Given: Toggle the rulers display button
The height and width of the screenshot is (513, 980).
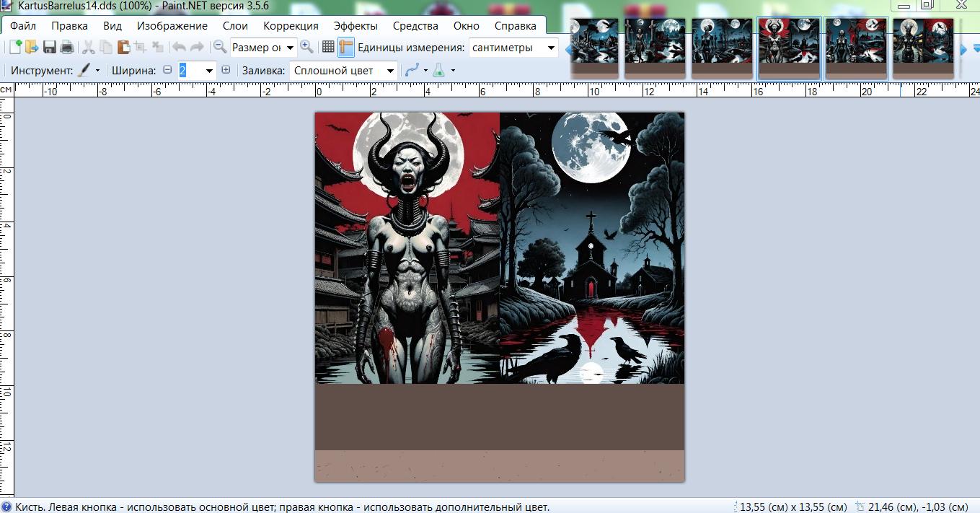Looking at the screenshot, I should 346,48.
